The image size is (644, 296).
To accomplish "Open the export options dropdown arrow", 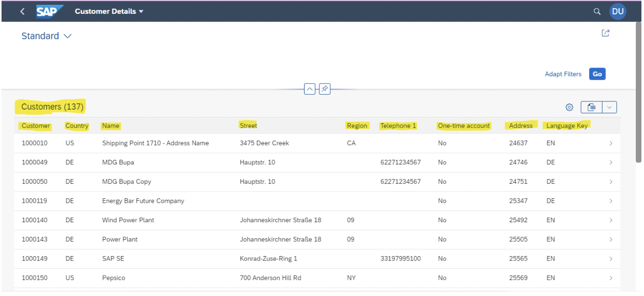I will [610, 107].
